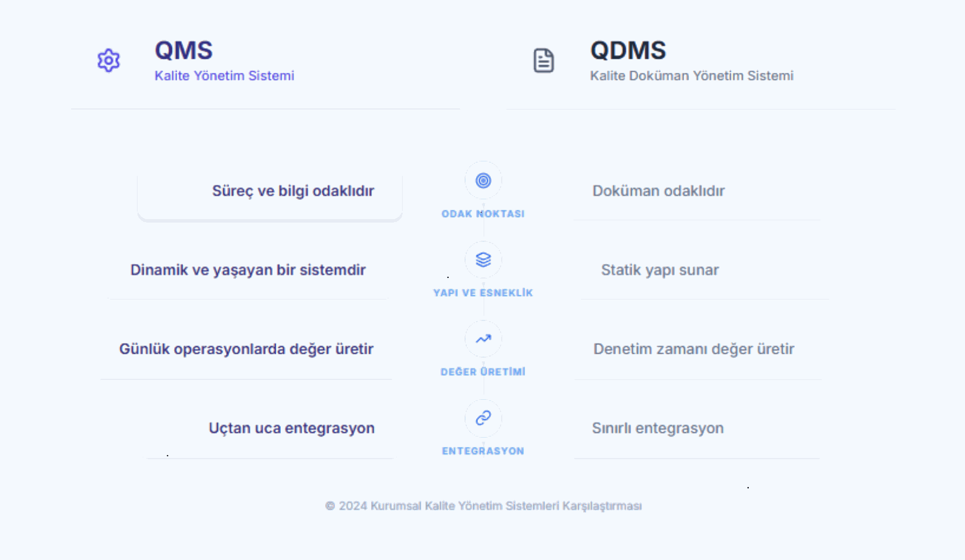Select 'Günlük operasyonlarda değer üretir' item
The width and height of the screenshot is (965, 560).
(246, 348)
